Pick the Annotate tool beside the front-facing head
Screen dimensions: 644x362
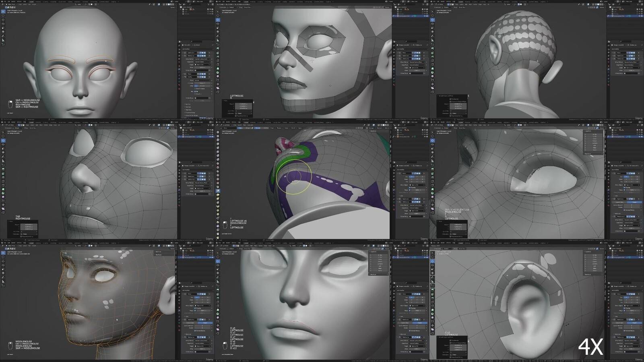[x=3, y=36]
